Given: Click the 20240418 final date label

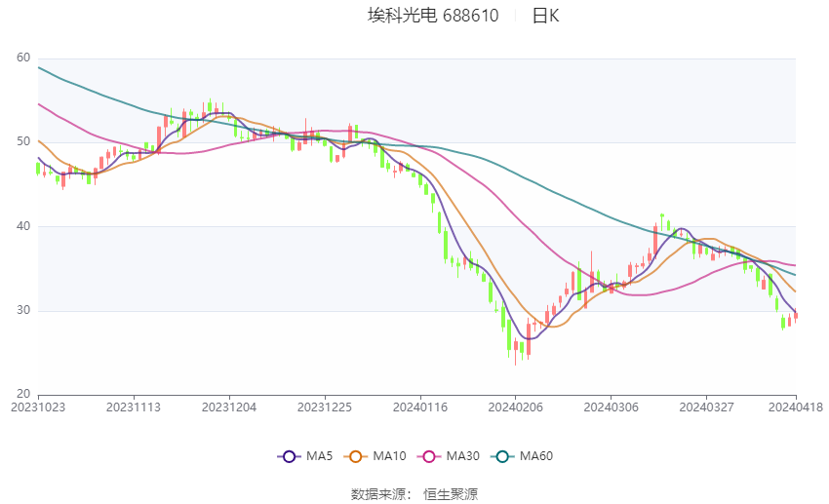Looking at the screenshot, I should point(796,407).
